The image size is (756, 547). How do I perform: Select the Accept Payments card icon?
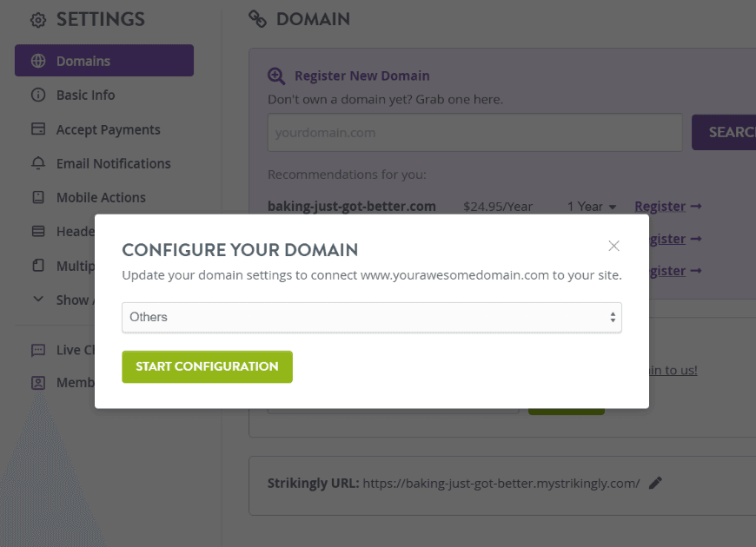[38, 129]
